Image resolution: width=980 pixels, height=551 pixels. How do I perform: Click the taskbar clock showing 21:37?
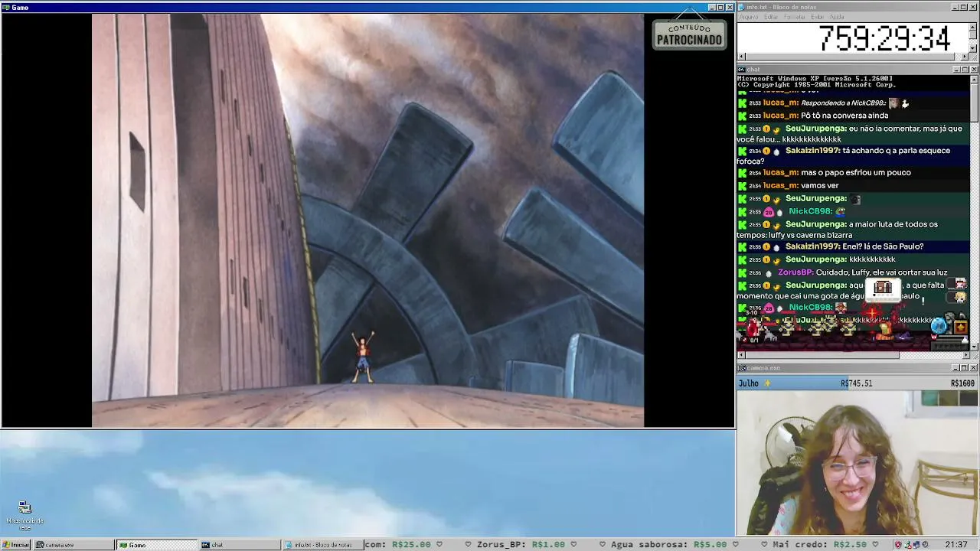[x=955, y=545]
